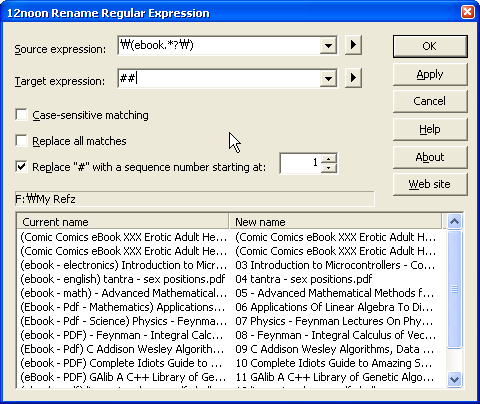The width and height of the screenshot is (480, 404).
Task: Select "(ebook - english) tantra" row
Action: 123,279
